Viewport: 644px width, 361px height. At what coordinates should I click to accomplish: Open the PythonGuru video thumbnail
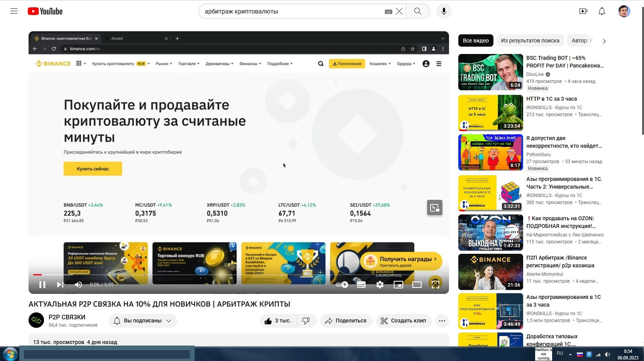point(491,152)
